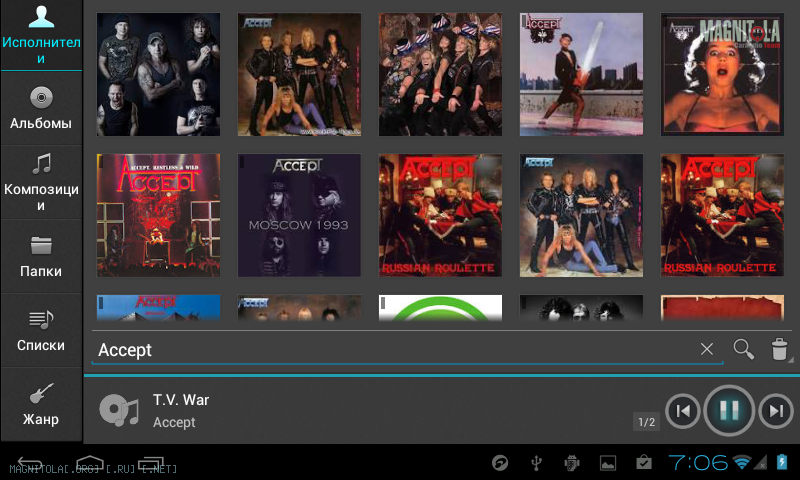This screenshot has height=480, width=800.
Task: Skip to next track
Action: (x=776, y=411)
